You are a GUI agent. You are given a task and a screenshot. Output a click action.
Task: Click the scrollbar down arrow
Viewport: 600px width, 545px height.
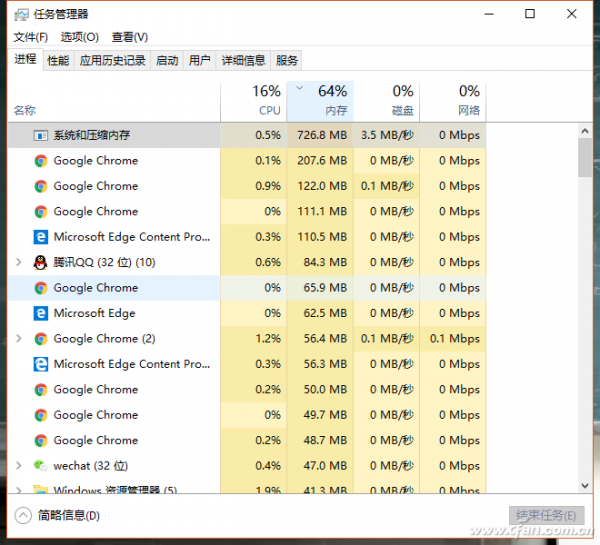pyautogui.click(x=585, y=486)
